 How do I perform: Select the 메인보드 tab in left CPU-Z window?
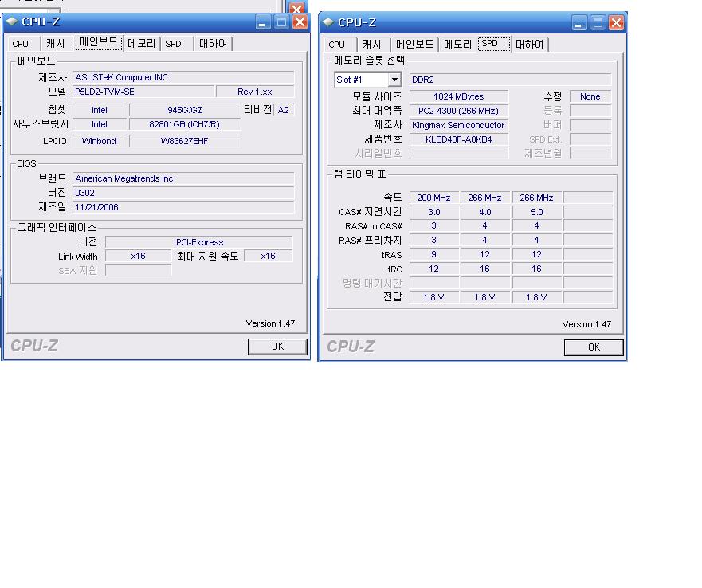click(x=99, y=42)
